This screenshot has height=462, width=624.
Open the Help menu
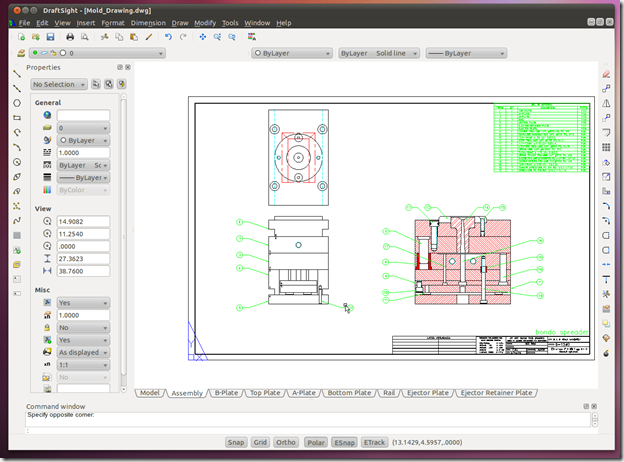284,23
